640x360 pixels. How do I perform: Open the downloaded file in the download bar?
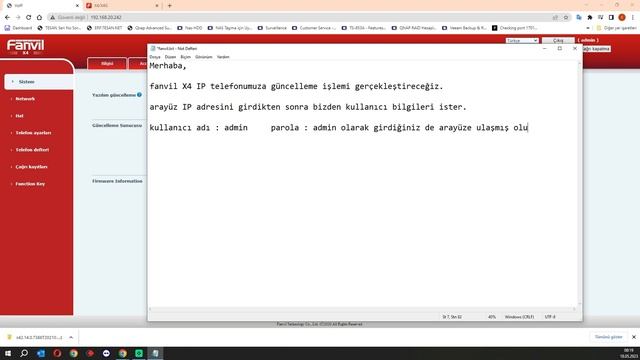[36, 338]
